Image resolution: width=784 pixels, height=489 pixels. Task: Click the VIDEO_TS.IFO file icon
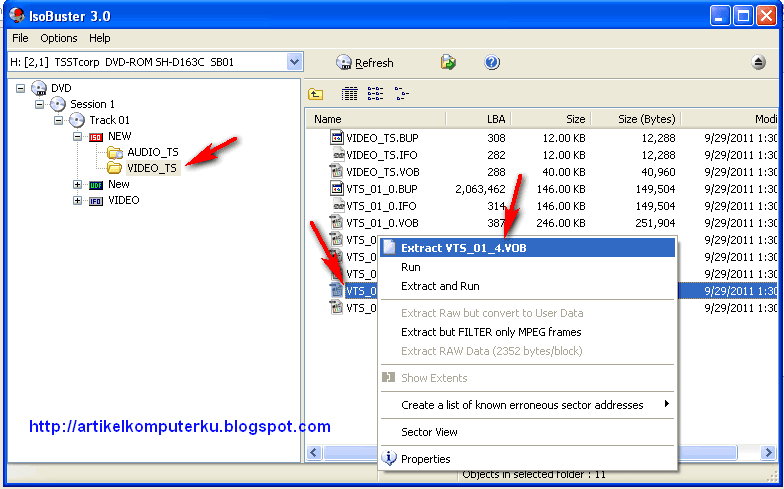point(338,154)
